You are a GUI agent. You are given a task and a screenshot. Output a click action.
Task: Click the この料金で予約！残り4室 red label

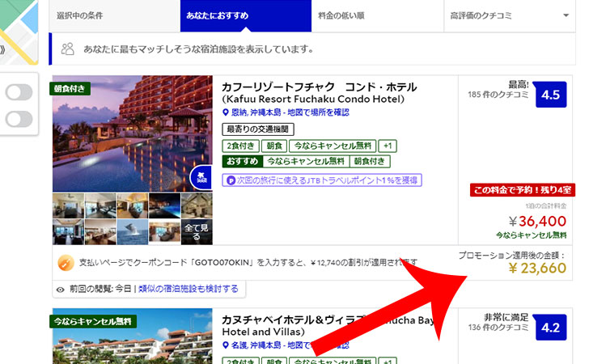tap(522, 190)
